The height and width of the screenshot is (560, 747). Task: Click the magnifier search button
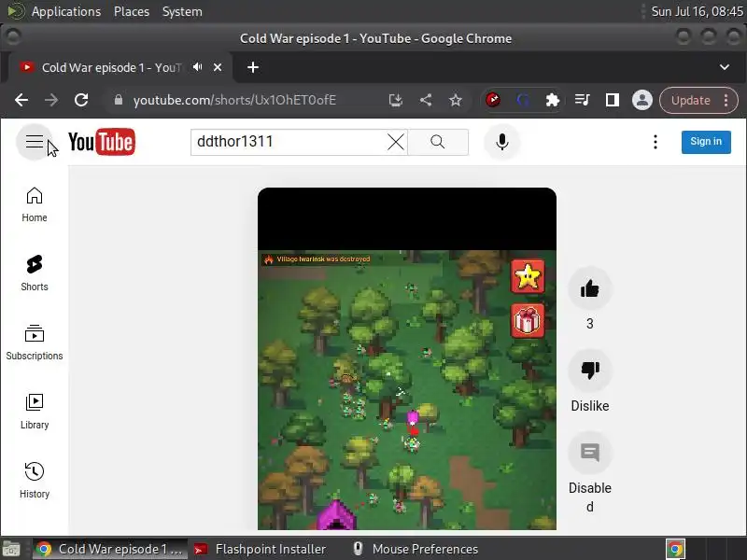(438, 142)
